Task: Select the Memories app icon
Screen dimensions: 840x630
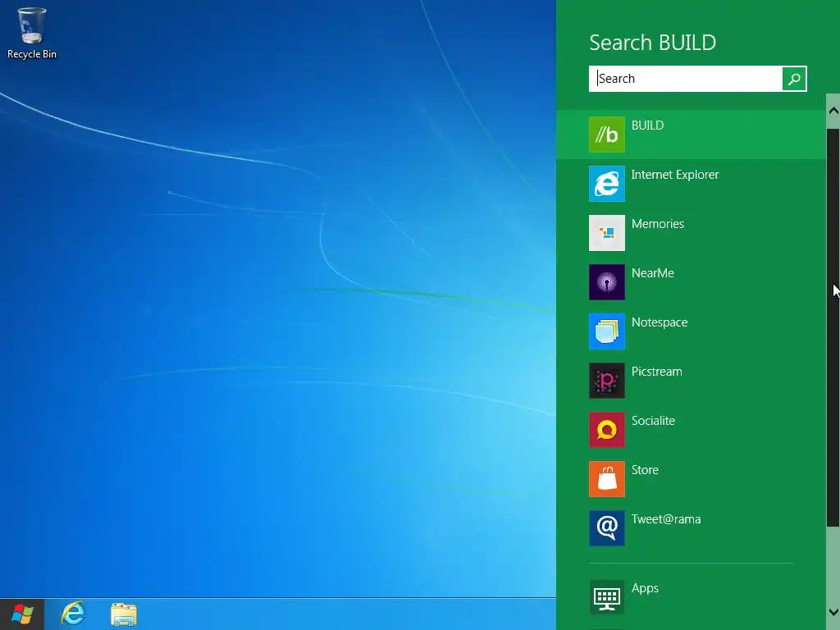Action: pyautogui.click(x=606, y=233)
